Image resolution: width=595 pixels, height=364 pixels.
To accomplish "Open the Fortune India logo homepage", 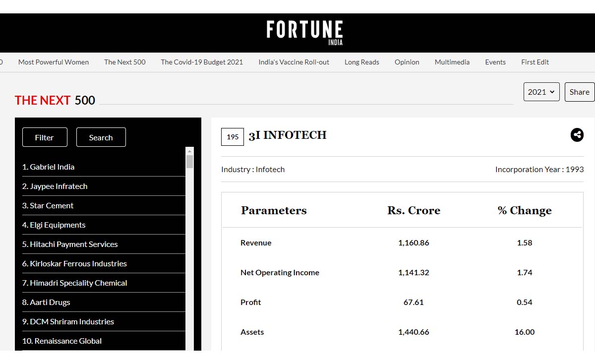I will [x=304, y=33].
